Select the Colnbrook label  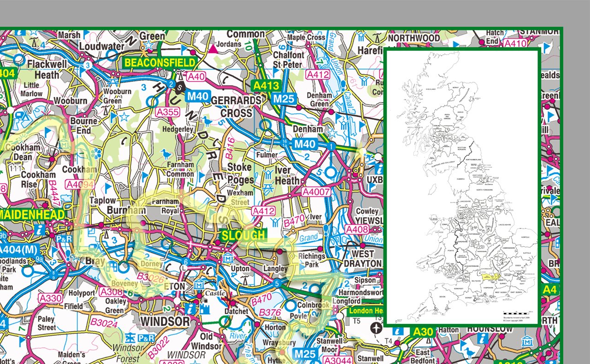pyautogui.click(x=313, y=305)
